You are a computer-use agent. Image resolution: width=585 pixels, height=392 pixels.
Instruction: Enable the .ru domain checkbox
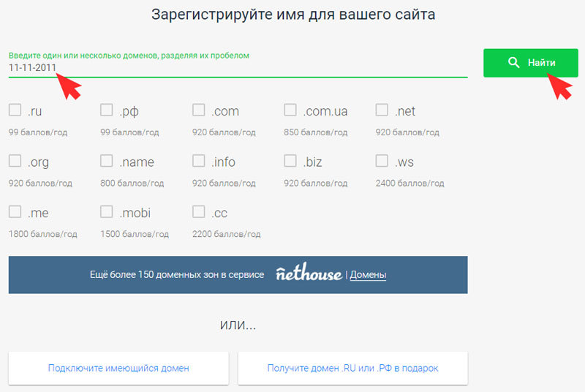(15, 110)
